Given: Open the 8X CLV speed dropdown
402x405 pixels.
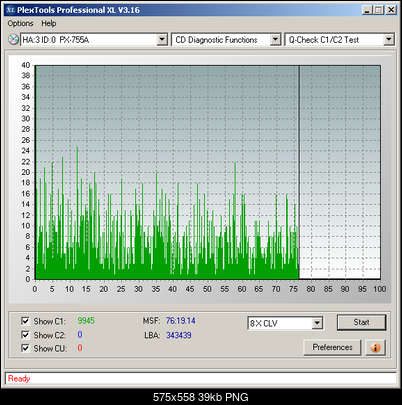Looking at the screenshot, I should click(317, 323).
